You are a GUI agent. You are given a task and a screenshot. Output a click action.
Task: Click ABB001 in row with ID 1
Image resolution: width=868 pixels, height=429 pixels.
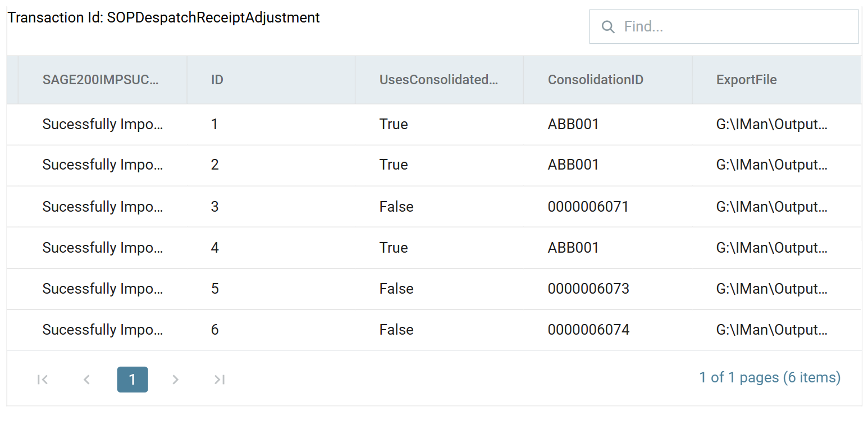(573, 124)
